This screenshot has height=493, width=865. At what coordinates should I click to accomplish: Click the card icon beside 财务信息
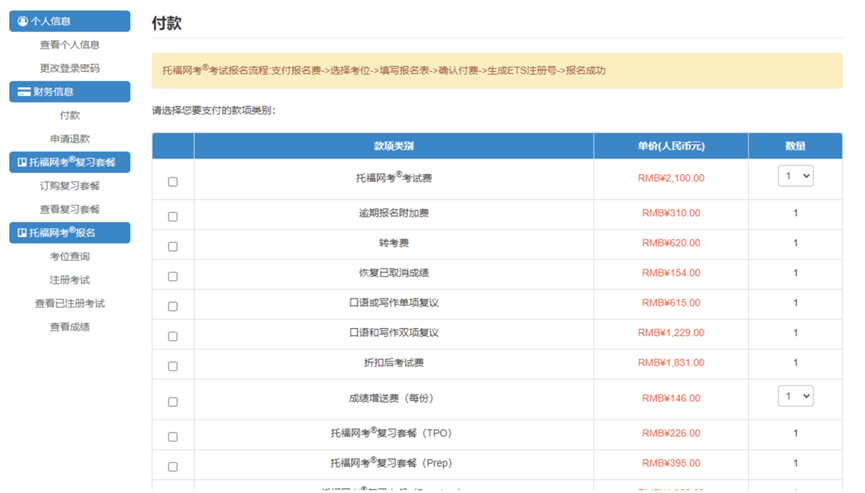[24, 92]
